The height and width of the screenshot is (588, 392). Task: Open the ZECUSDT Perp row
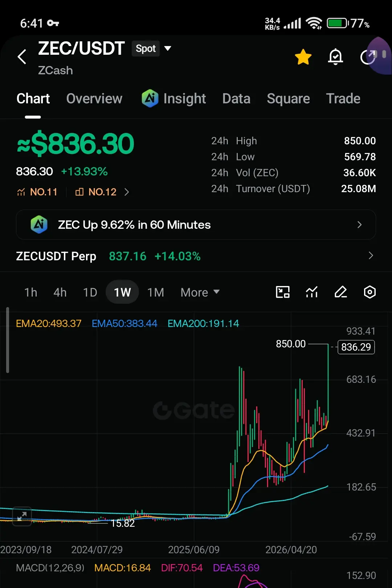(x=196, y=256)
